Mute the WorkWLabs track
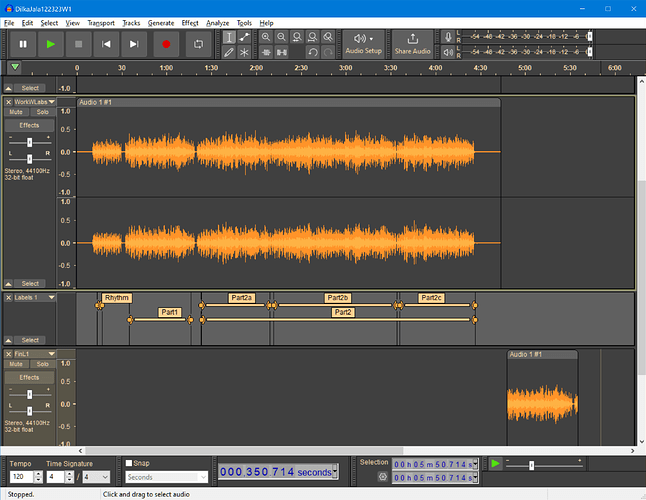Image resolution: width=646 pixels, height=500 pixels. coord(16,112)
